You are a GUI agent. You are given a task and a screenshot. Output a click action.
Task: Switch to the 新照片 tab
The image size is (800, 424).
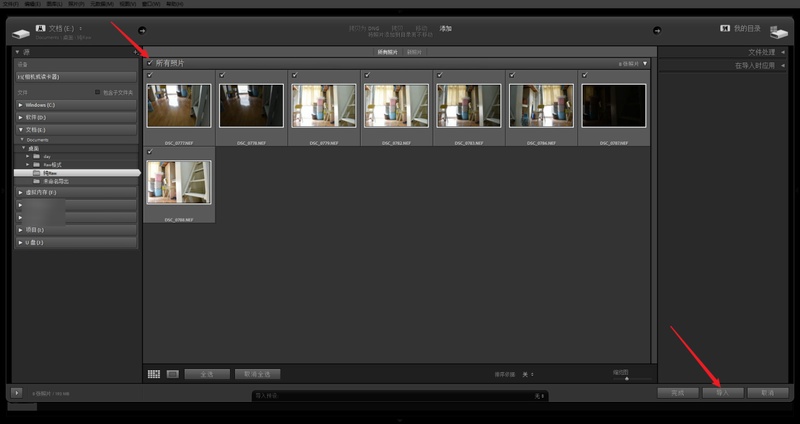(x=413, y=52)
